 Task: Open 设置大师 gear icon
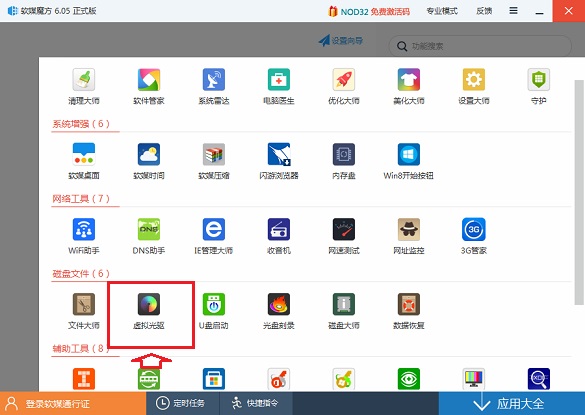473,86
